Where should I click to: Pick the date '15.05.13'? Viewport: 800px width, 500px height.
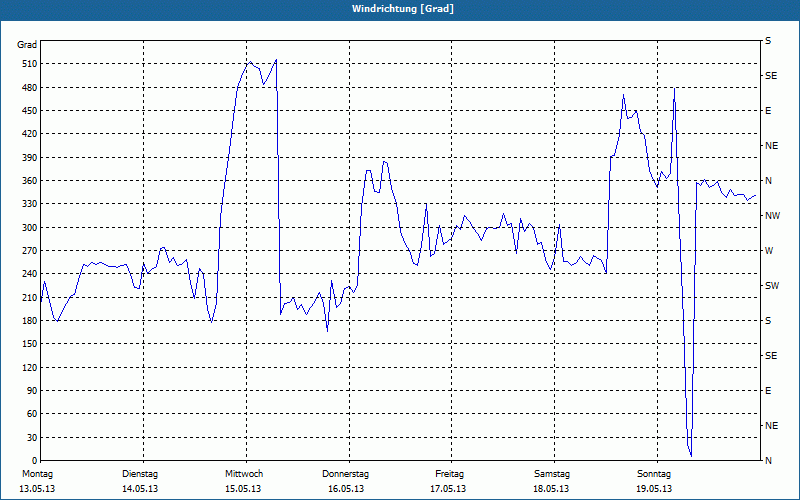[243, 489]
